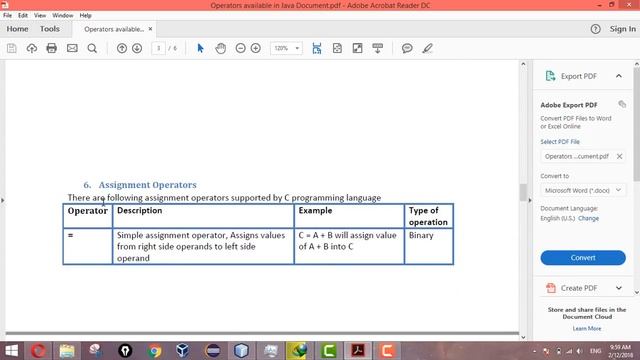Click the Save file icon
640x360 pixels.
(x=11, y=48)
